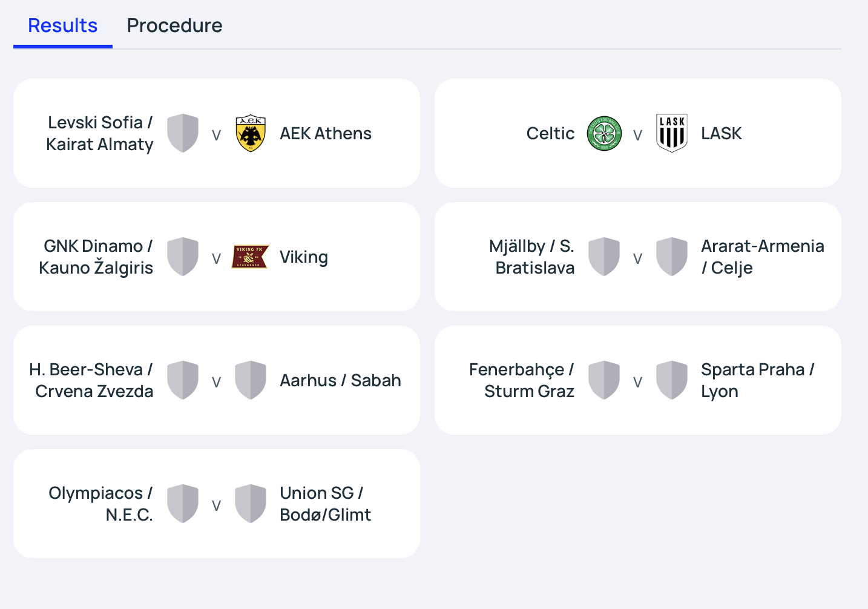The height and width of the screenshot is (609, 868).
Task: Click the Viking FK club logo
Action: tap(251, 257)
